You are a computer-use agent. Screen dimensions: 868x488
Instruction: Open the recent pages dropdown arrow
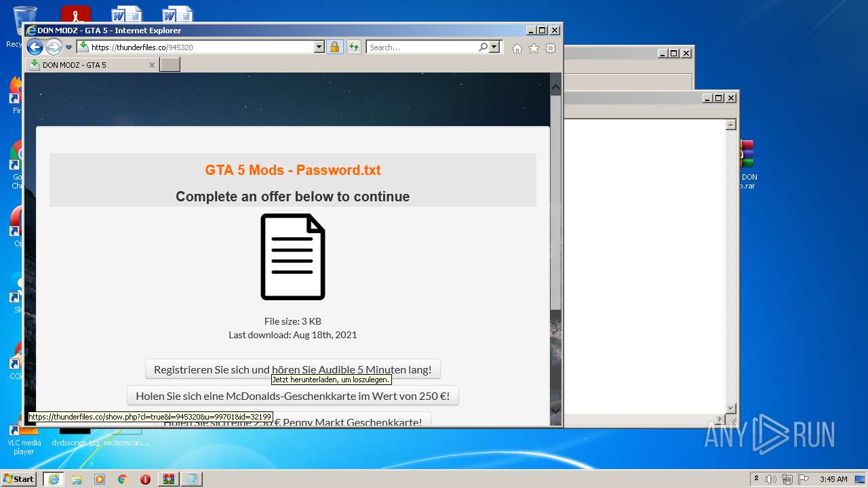click(68, 47)
